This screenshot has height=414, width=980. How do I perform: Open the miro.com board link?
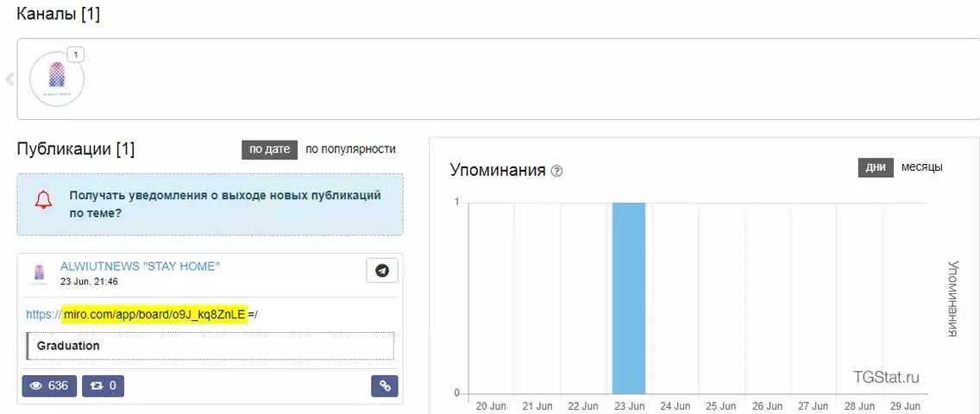pyautogui.click(x=141, y=315)
